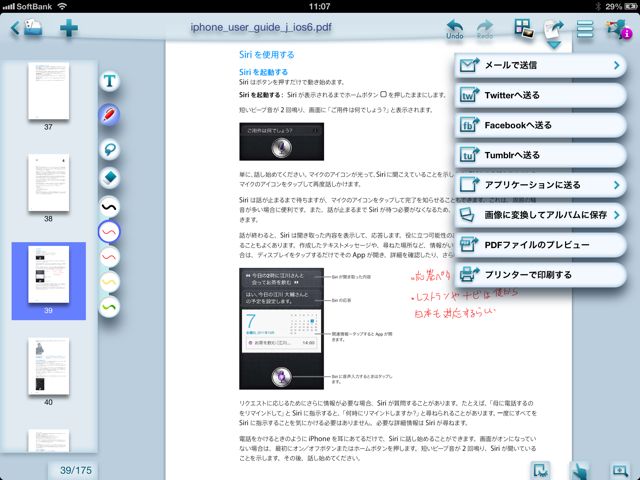Choose the selected red pen stroke
The height and width of the screenshot is (480, 640).
(x=109, y=232)
